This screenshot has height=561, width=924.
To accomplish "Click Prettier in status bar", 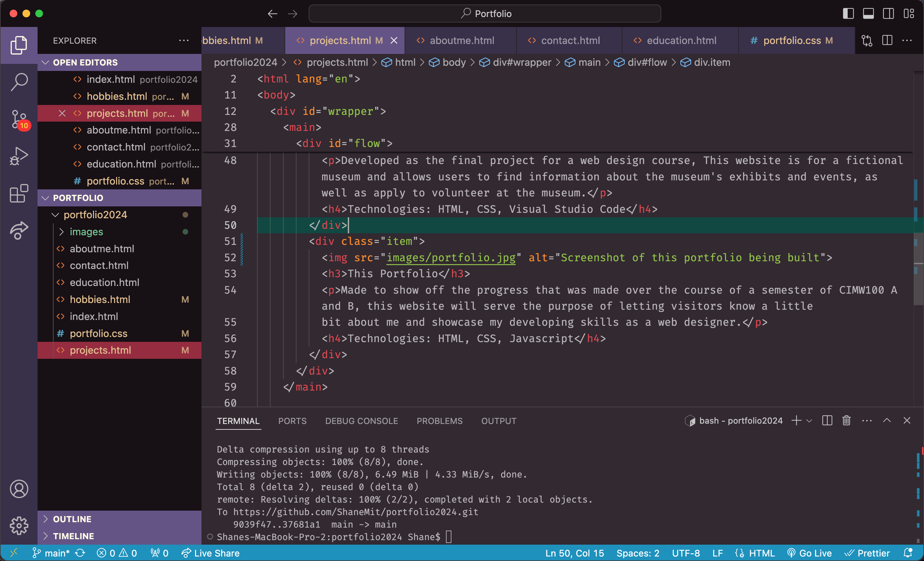I will pos(867,553).
